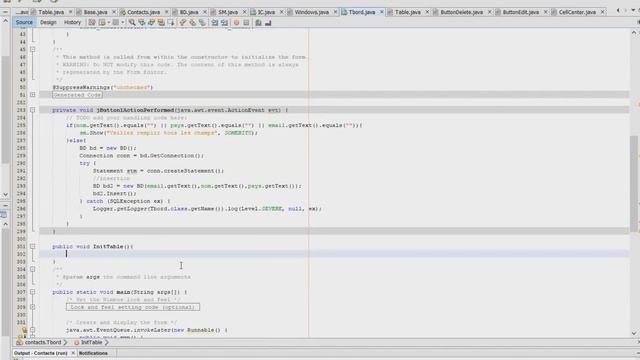Show opened documents list dropdown
640x360 pixels.
[633, 10]
